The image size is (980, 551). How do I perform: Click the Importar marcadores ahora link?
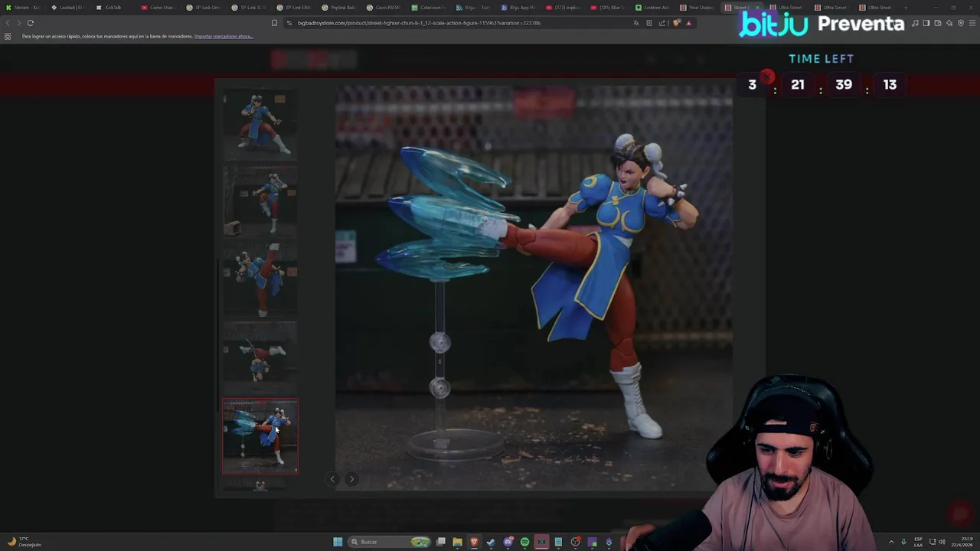coord(224,36)
